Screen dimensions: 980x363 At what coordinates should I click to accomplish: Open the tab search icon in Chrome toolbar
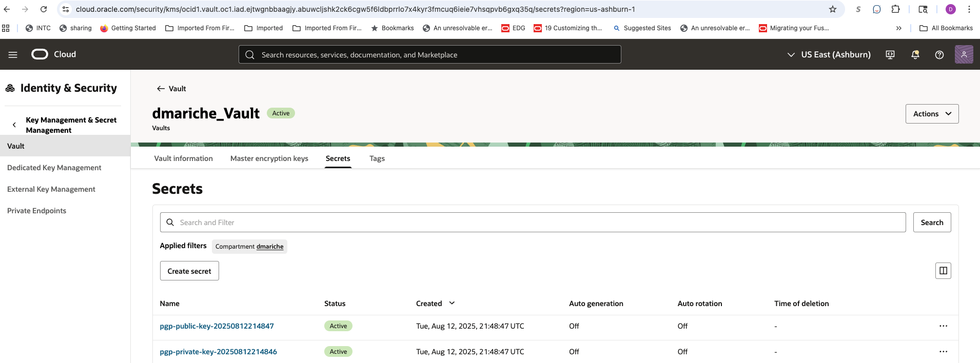pyautogui.click(x=923, y=9)
